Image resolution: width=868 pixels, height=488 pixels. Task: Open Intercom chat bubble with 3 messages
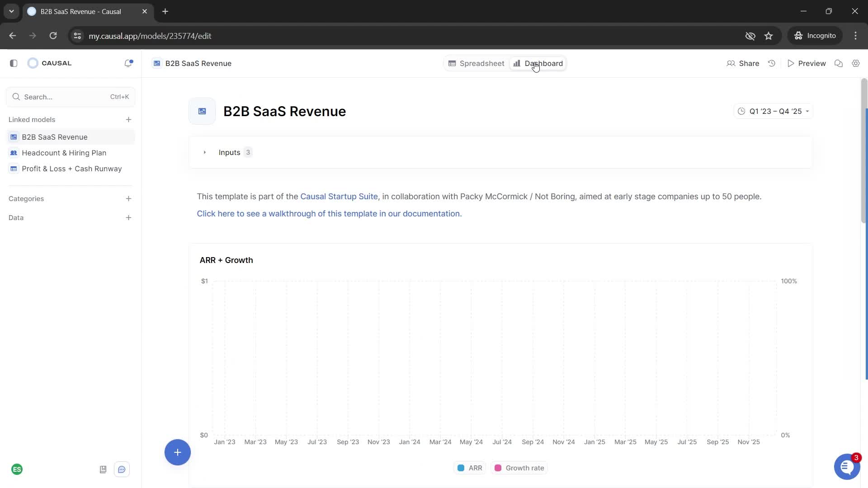[x=847, y=467]
